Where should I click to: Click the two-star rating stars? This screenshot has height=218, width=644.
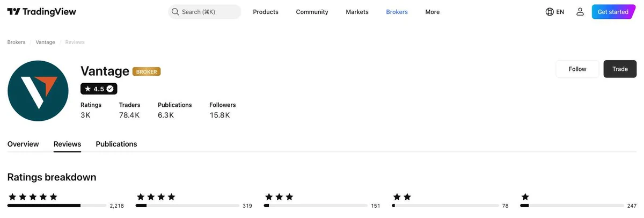coord(402,197)
